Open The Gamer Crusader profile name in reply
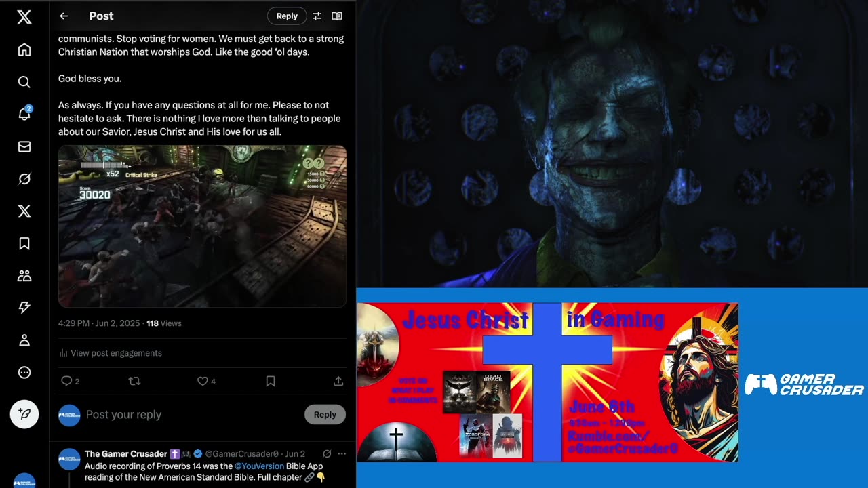 pyautogui.click(x=126, y=454)
